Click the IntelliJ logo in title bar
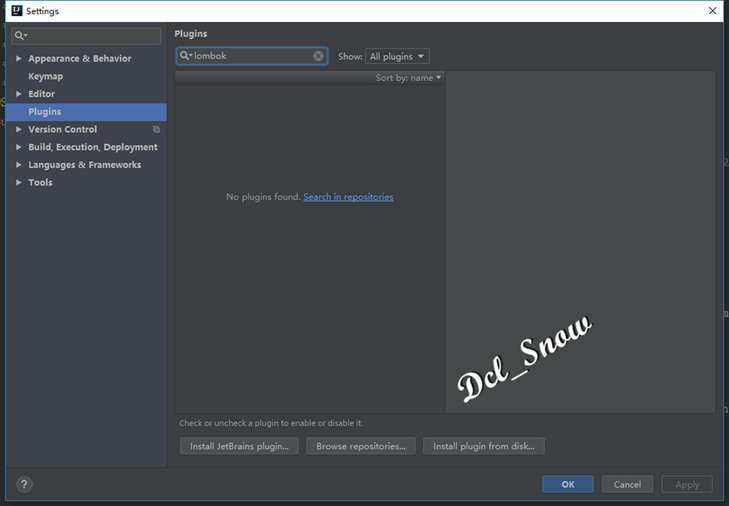Screen dimensions: 729x506 17,10
